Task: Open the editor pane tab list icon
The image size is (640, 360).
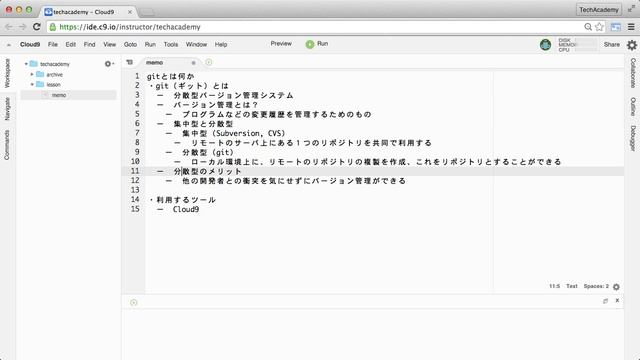Action: tap(130, 62)
